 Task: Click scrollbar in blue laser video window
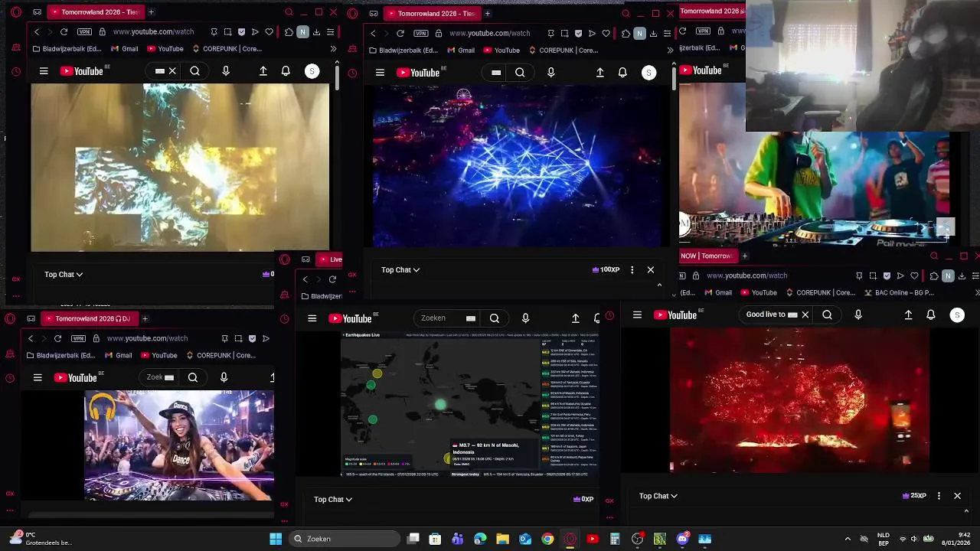click(x=674, y=77)
